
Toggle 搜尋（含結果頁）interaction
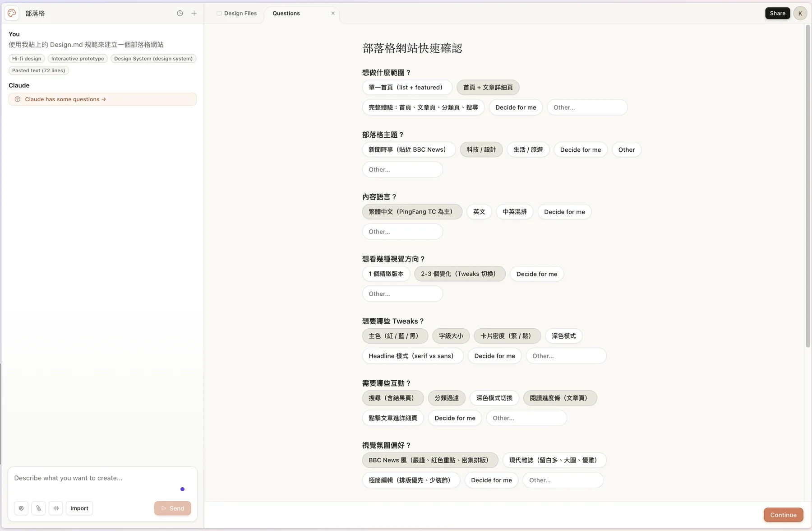click(x=393, y=398)
